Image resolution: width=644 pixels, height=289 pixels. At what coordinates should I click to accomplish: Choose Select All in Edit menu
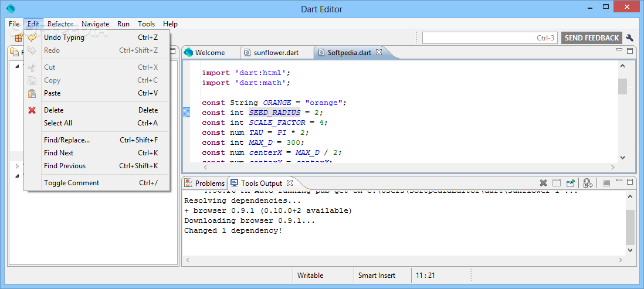click(97, 123)
